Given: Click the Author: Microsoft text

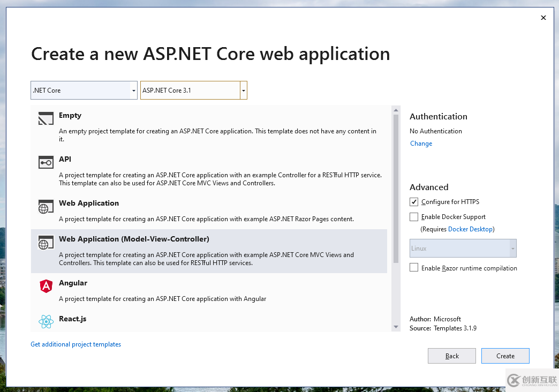Looking at the screenshot, I should [435, 319].
